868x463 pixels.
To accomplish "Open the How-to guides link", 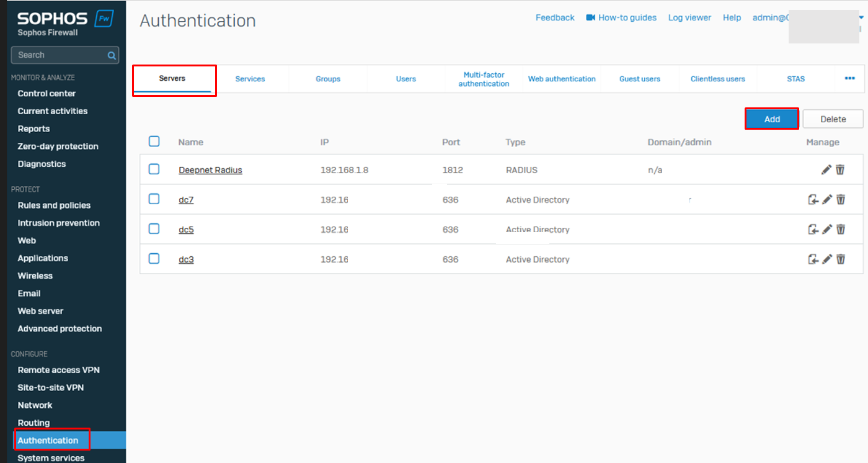I will [x=621, y=18].
